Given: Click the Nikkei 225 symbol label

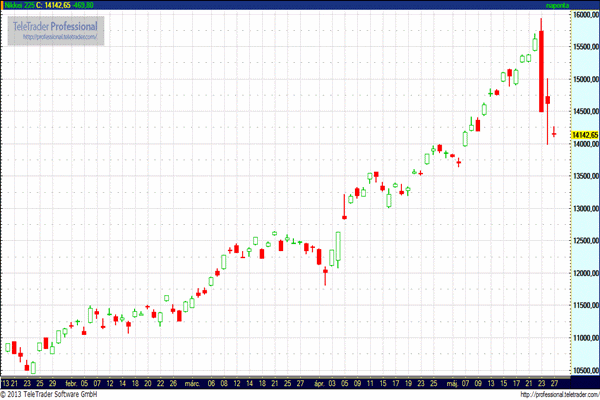Looking at the screenshot, I should click(x=17, y=5).
